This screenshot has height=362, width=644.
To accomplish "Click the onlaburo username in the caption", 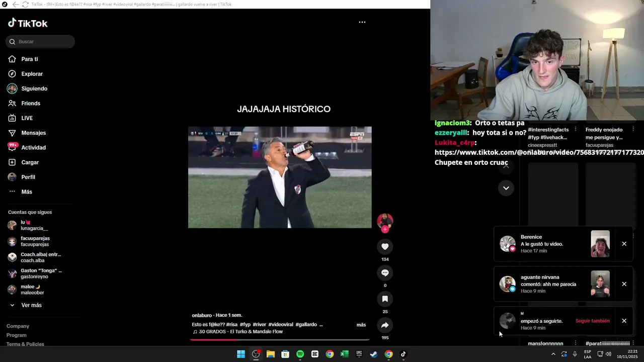I will click(x=201, y=315).
